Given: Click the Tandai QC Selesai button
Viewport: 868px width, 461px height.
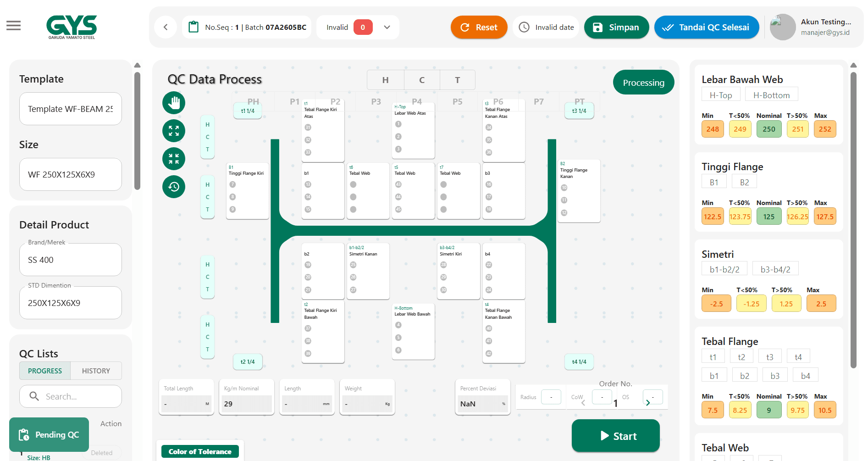Looking at the screenshot, I should click(x=706, y=28).
